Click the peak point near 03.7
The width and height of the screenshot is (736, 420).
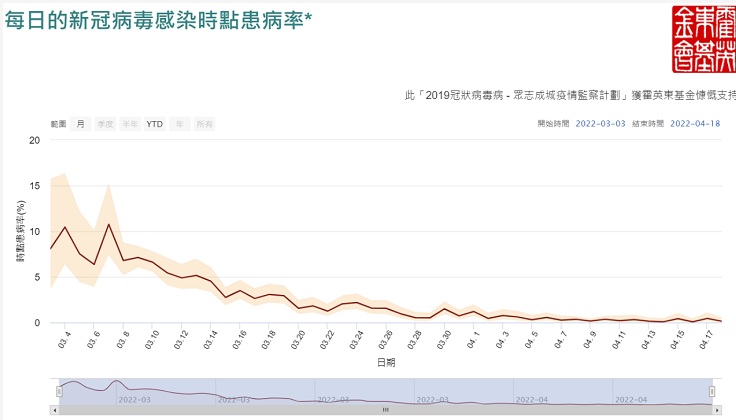click(x=109, y=224)
